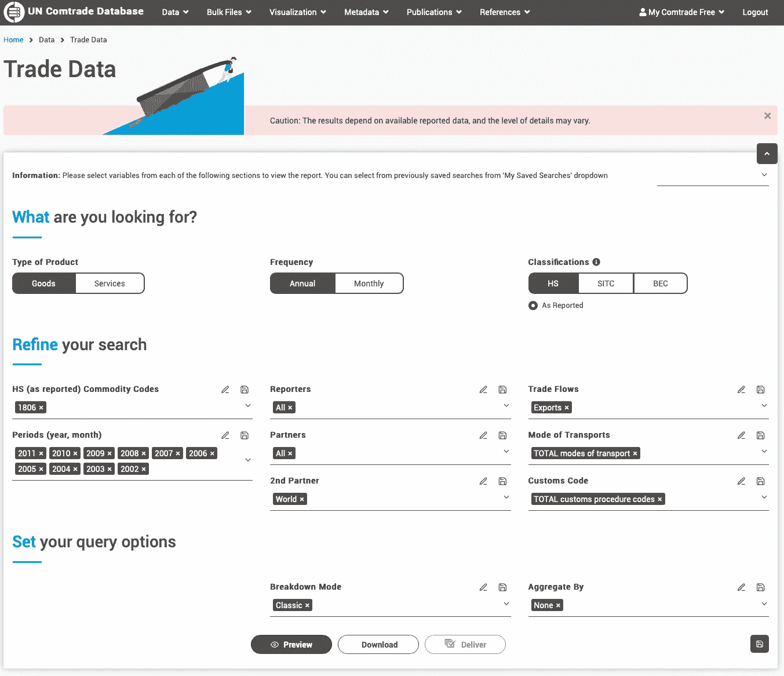Screen dimensions: 784x676
Task: Expand the 2nd Partner dropdown
Action: 506,497
